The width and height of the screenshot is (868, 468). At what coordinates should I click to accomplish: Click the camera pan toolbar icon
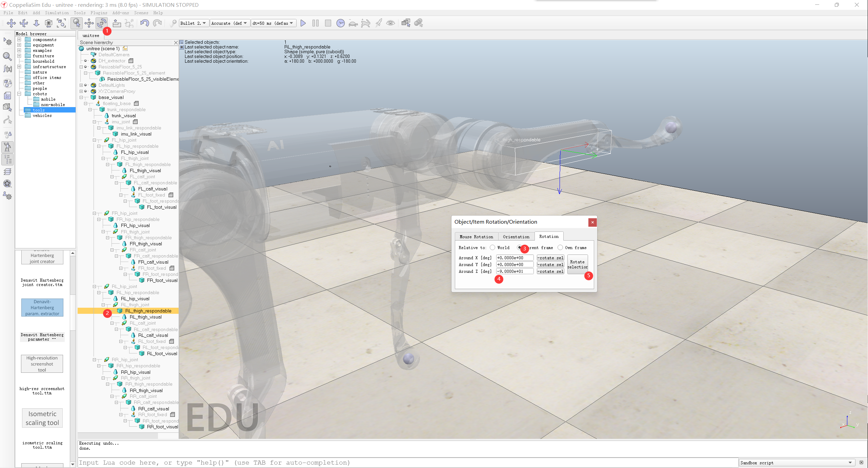point(11,23)
